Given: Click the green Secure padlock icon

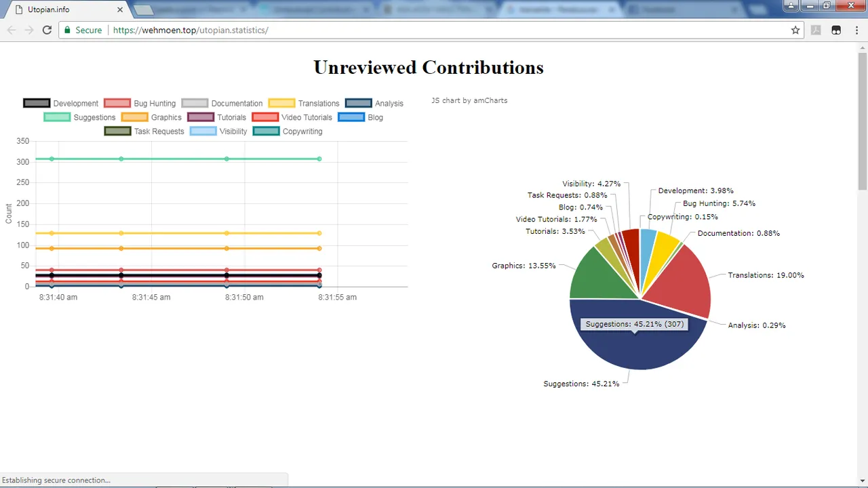Looking at the screenshot, I should tap(67, 30).
